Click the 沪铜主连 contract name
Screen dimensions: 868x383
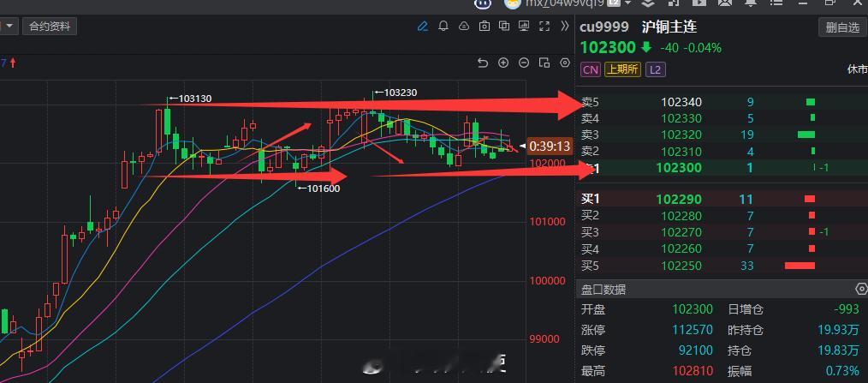(669, 27)
